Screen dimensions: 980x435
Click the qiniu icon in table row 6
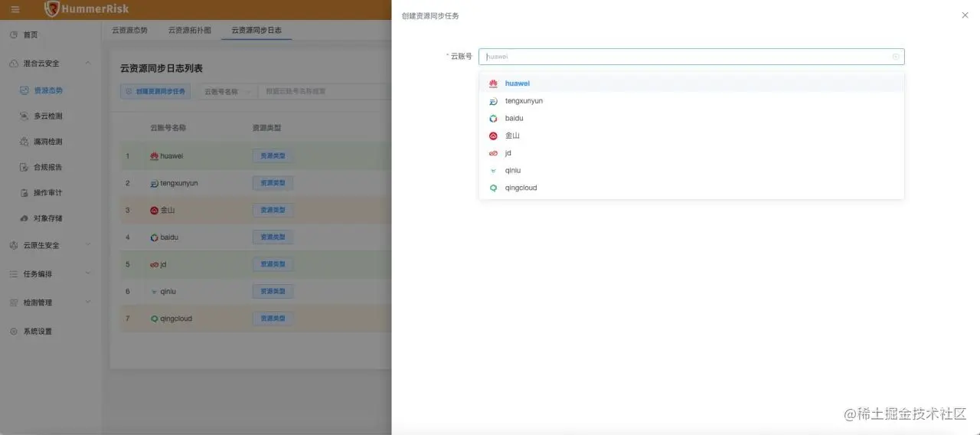pyautogui.click(x=154, y=292)
